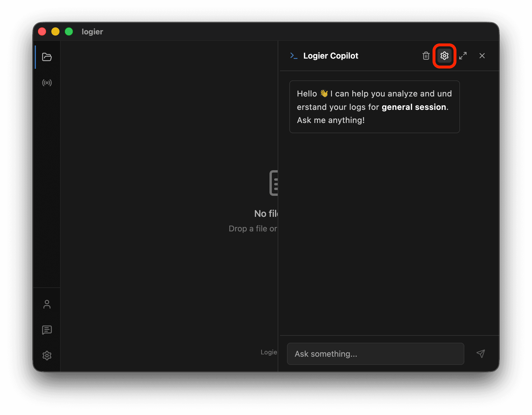Open the live stream broadcast sidebar icon
532x415 pixels.
tap(47, 83)
